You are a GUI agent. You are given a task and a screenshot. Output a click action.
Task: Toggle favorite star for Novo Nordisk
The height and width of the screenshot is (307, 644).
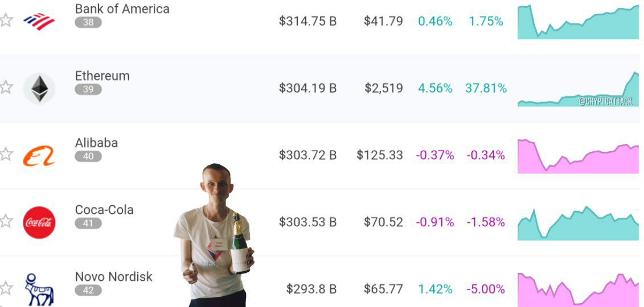click(x=6, y=288)
